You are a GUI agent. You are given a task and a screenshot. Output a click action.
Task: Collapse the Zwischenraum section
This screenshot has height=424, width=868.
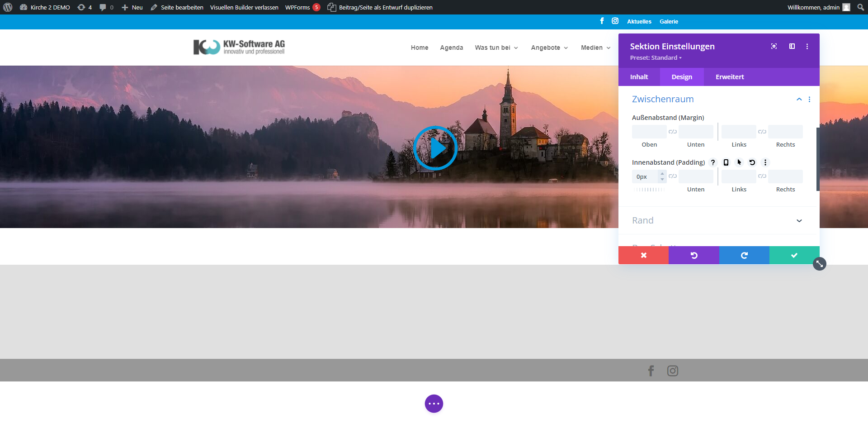(x=799, y=99)
